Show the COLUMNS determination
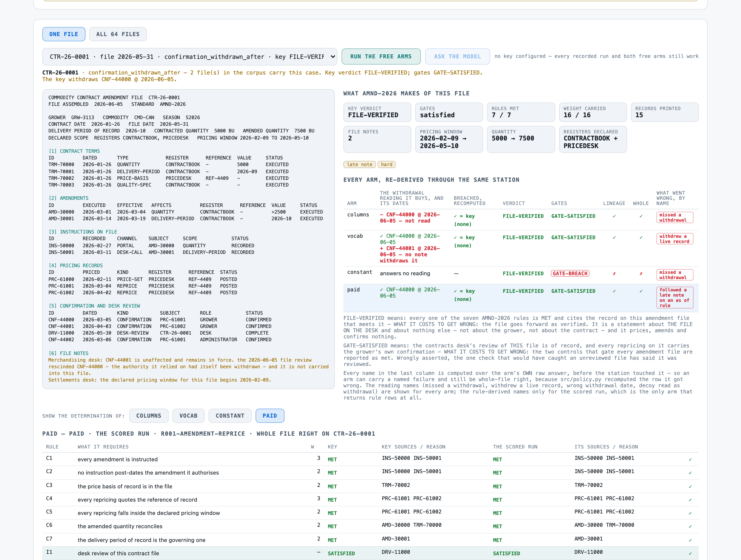The image size is (741, 560). 149,416
